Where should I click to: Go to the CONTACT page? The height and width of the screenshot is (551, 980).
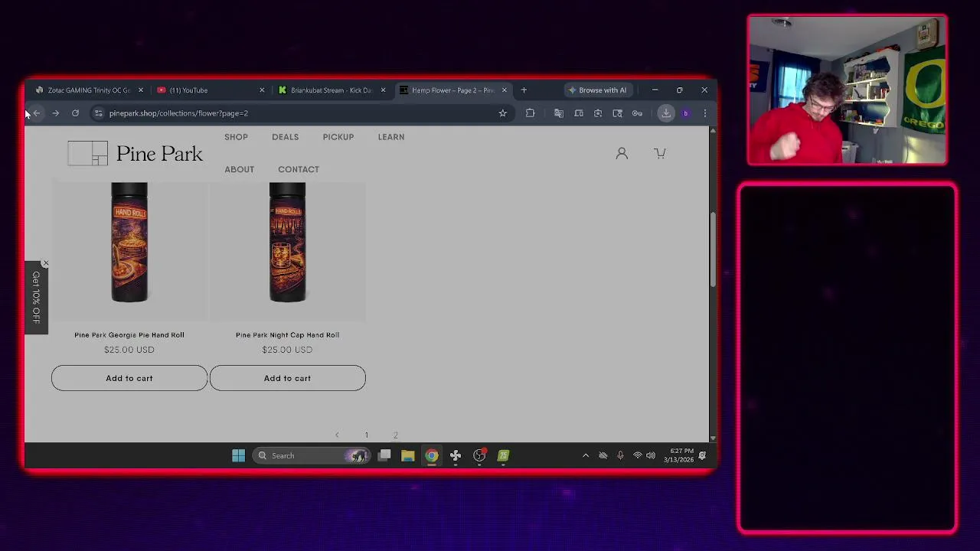click(x=299, y=169)
